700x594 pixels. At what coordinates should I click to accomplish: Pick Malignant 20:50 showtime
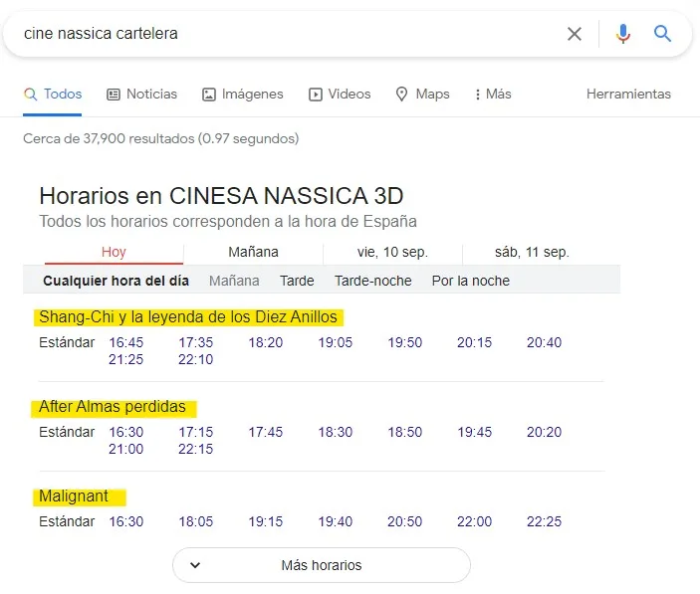(404, 521)
